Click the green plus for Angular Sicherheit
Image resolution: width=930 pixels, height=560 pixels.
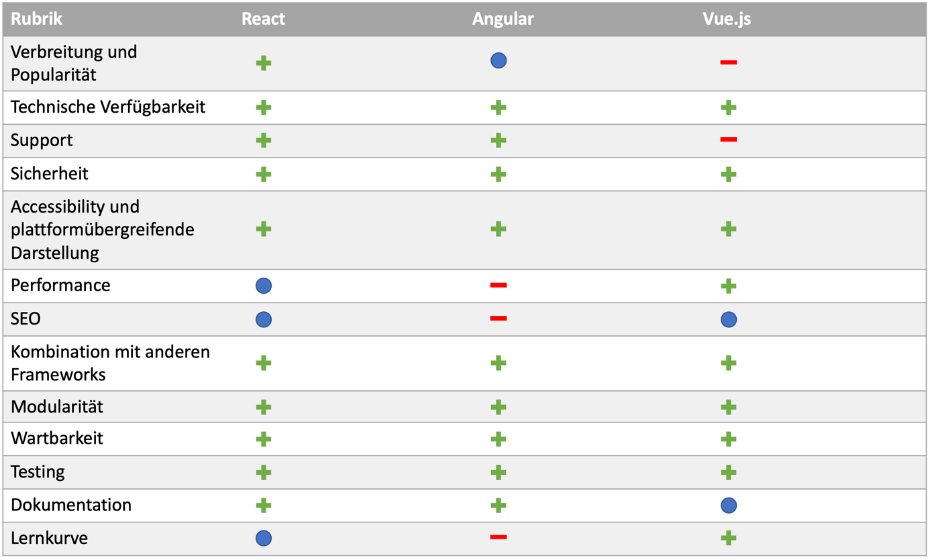point(499,175)
